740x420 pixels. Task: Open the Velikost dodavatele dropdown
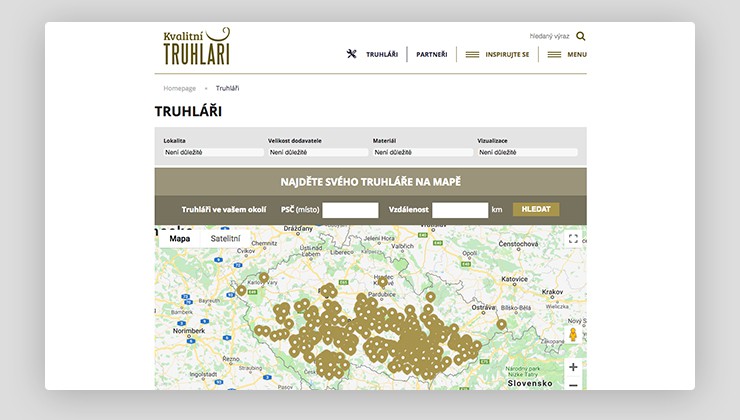pos(318,152)
